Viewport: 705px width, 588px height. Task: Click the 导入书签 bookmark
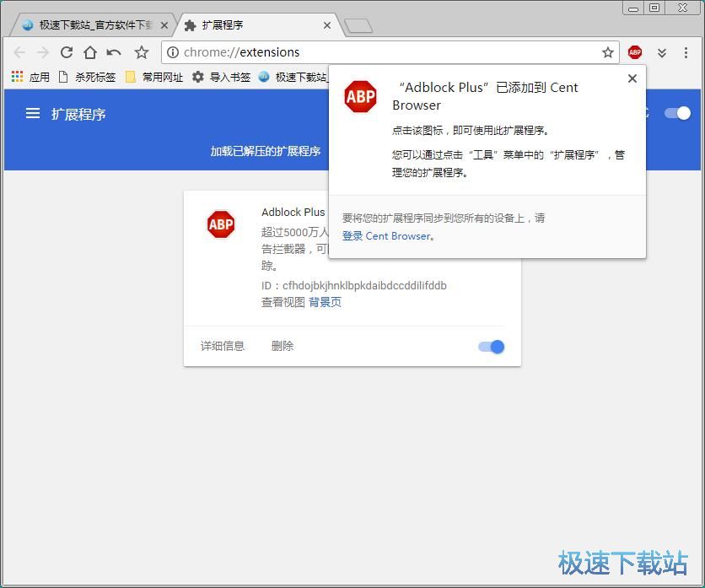click(221, 77)
